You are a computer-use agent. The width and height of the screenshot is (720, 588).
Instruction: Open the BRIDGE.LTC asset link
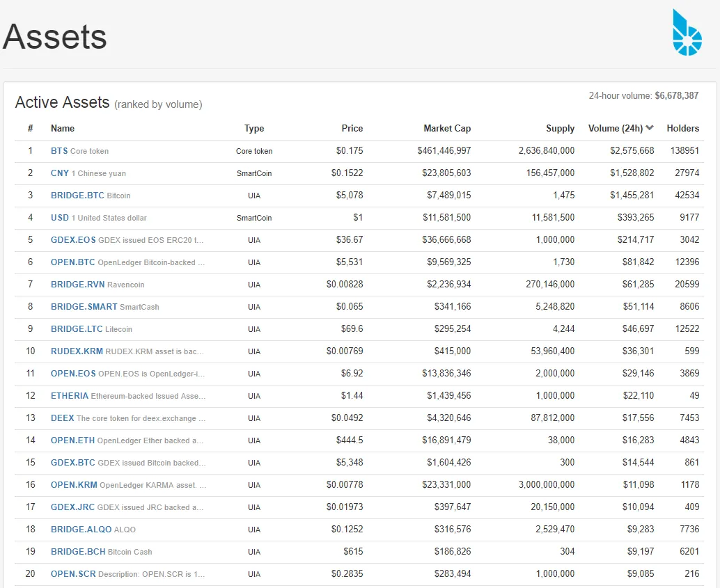[77, 329]
